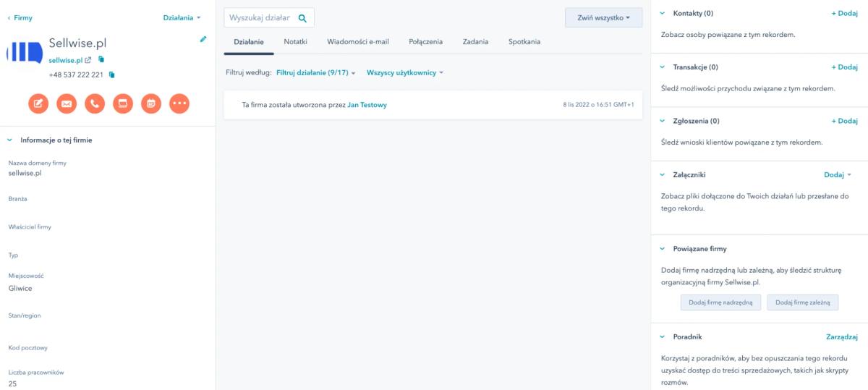The image size is (868, 390).
Task: Click the orange email envelope icon
Action: 67,103
